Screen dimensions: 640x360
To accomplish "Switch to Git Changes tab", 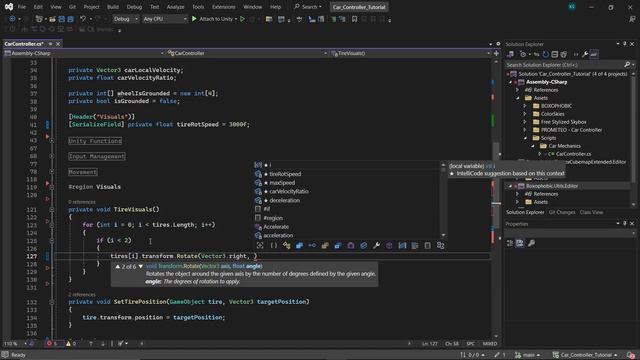I will [x=562, y=212].
